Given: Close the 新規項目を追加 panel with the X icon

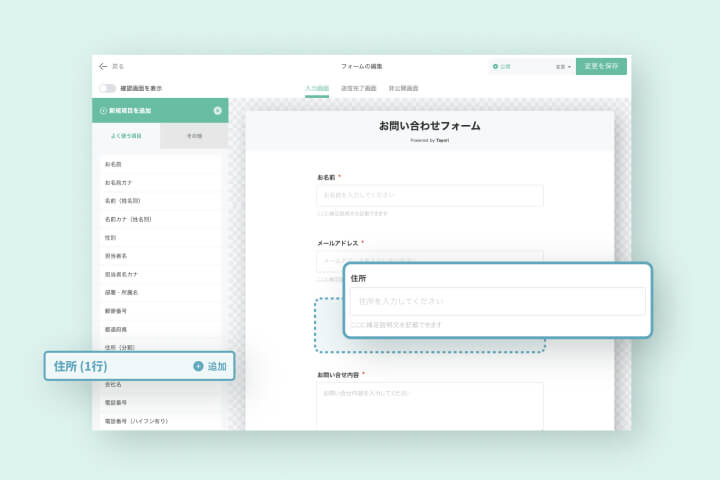Looking at the screenshot, I should [218, 110].
